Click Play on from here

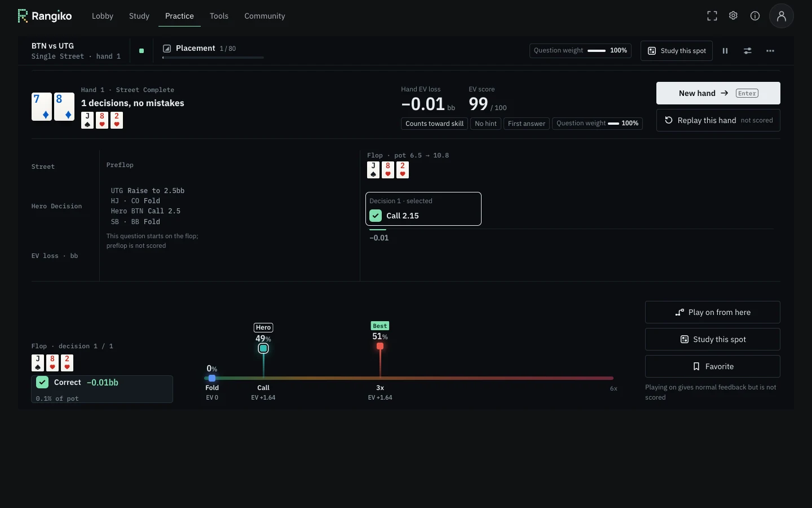click(713, 312)
